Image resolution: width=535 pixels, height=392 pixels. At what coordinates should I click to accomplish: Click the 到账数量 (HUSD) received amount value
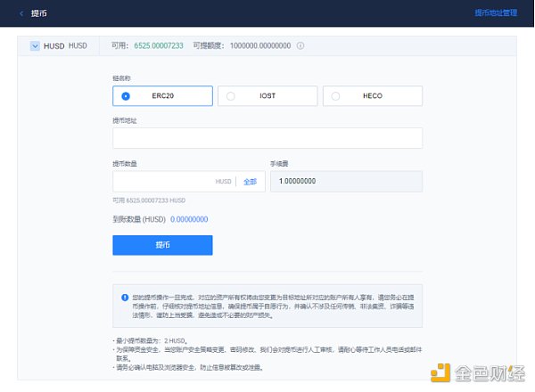(x=189, y=218)
